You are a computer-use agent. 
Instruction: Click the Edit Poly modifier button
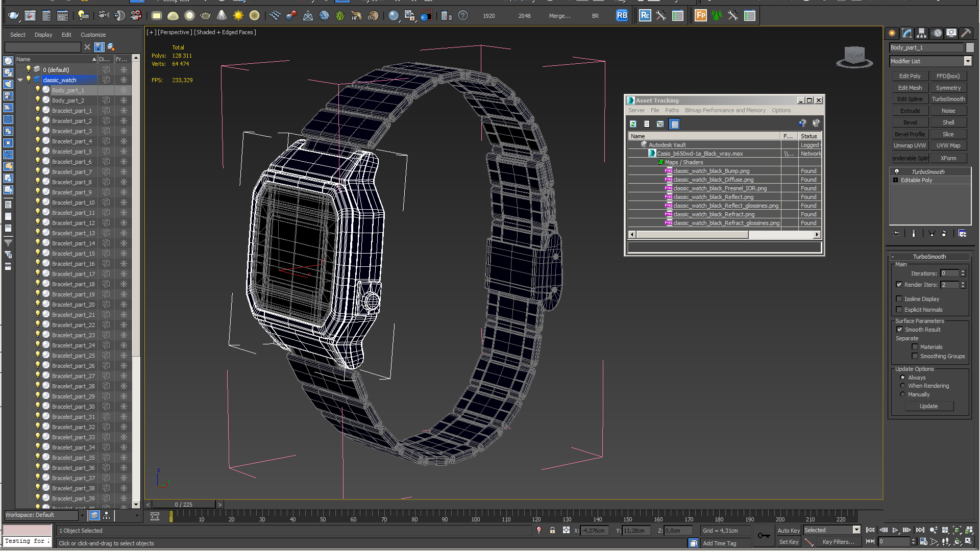tap(910, 76)
